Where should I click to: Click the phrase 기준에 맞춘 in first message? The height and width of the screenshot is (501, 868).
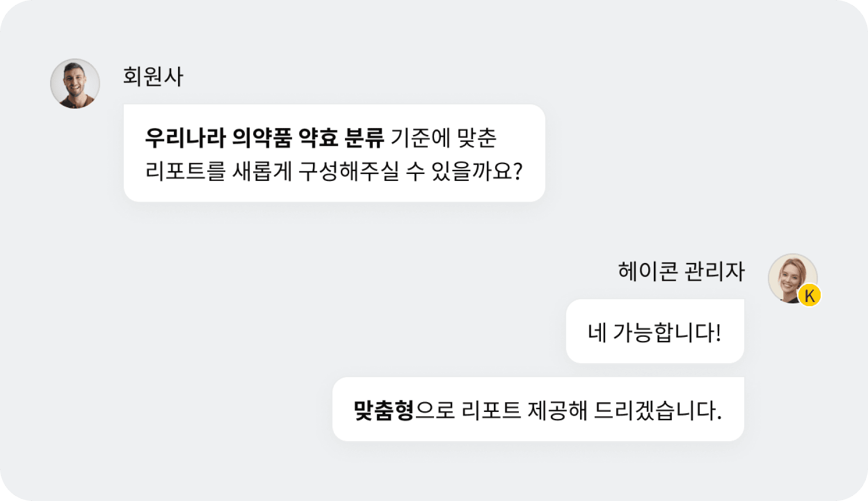click(x=444, y=138)
